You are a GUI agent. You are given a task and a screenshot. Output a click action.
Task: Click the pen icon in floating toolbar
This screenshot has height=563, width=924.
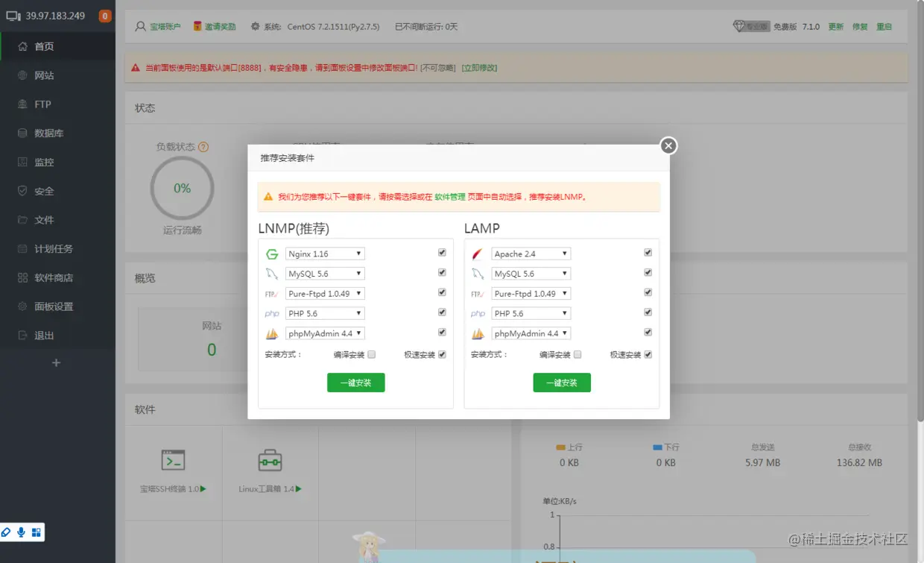(6, 532)
